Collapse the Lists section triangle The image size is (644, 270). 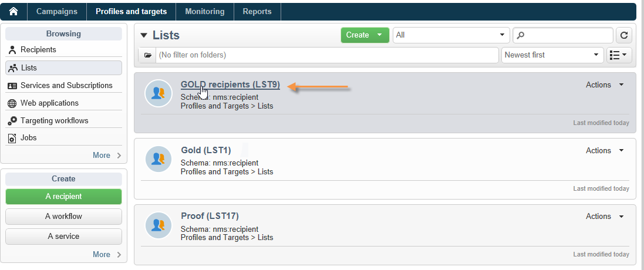(144, 35)
